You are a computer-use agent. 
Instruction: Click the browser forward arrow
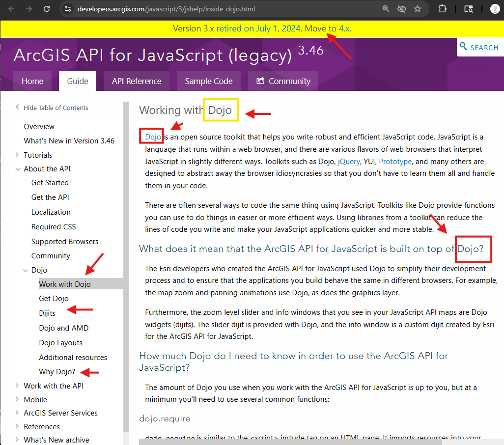point(29,9)
